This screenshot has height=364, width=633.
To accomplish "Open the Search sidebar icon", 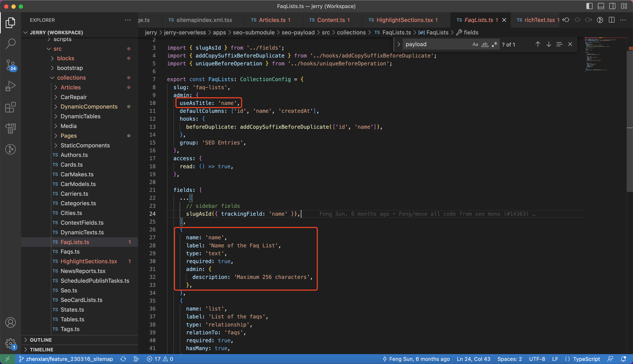I will tap(10, 43).
